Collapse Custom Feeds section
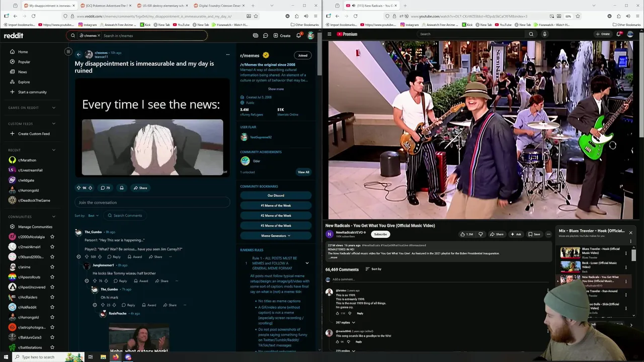Screen dimensions: 644x362 coord(54,124)
